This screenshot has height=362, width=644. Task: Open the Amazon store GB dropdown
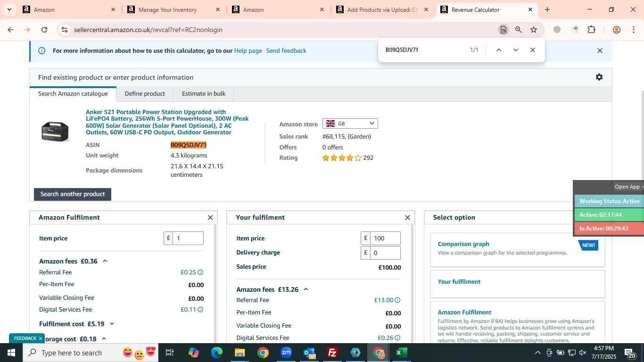pyautogui.click(x=350, y=123)
